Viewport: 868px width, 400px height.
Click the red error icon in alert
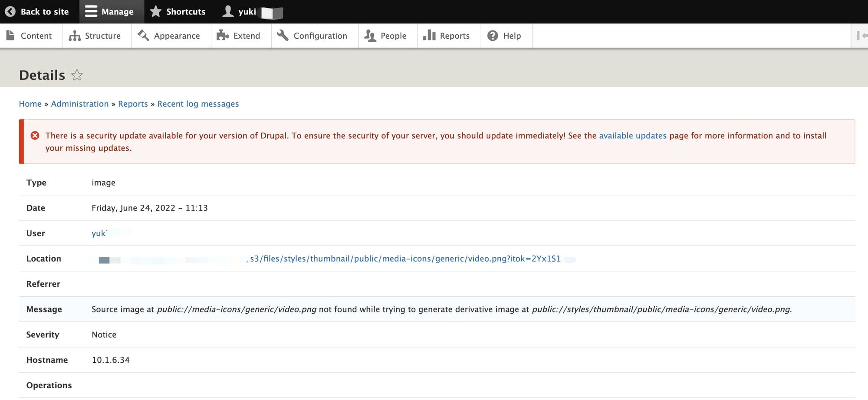35,136
